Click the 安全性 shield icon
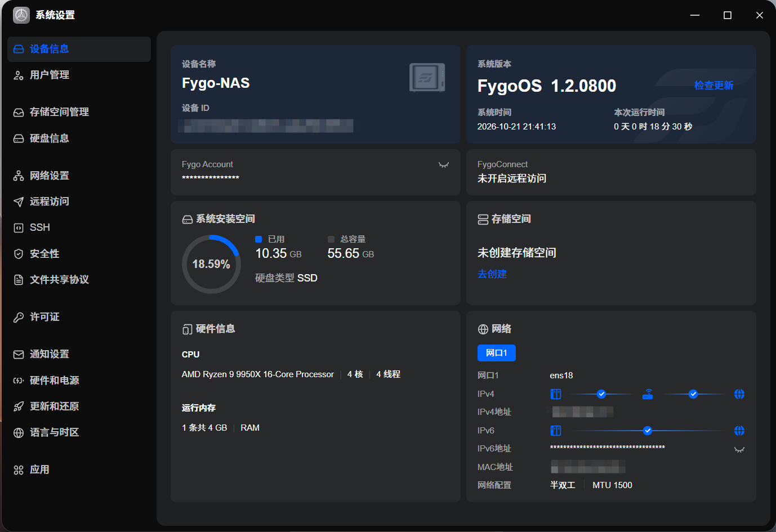 pos(19,254)
